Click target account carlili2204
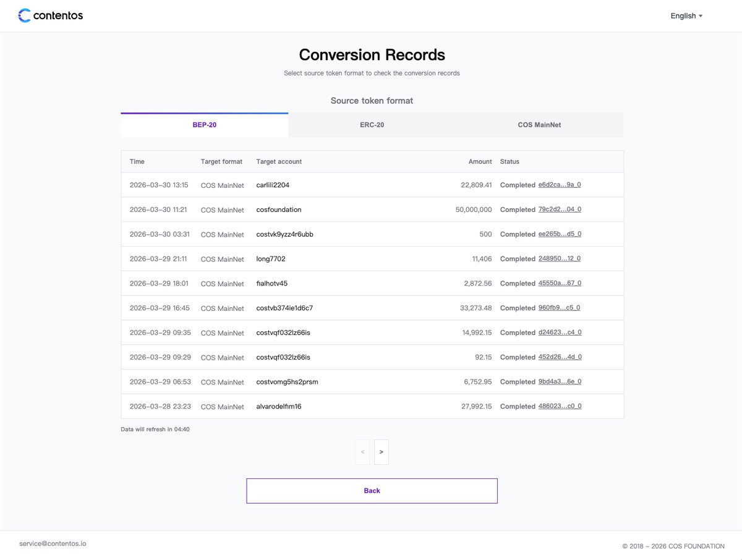The height and width of the screenshot is (560, 742). click(x=273, y=185)
